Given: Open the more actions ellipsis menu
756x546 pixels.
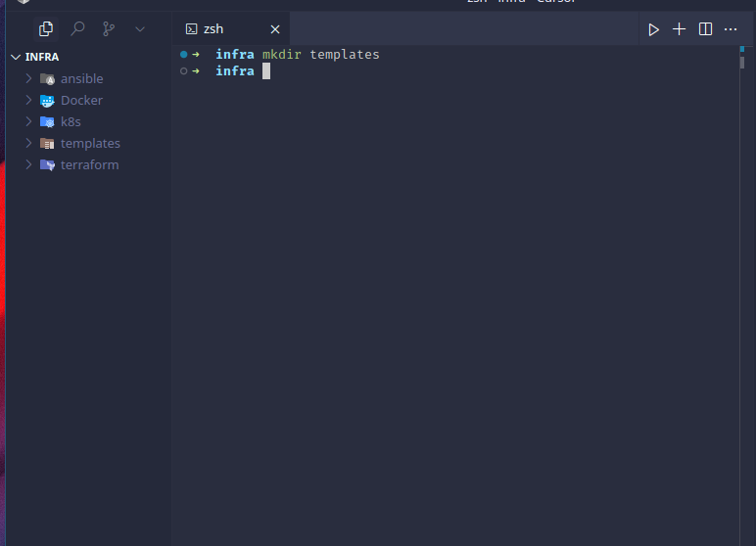Looking at the screenshot, I should click(x=731, y=29).
